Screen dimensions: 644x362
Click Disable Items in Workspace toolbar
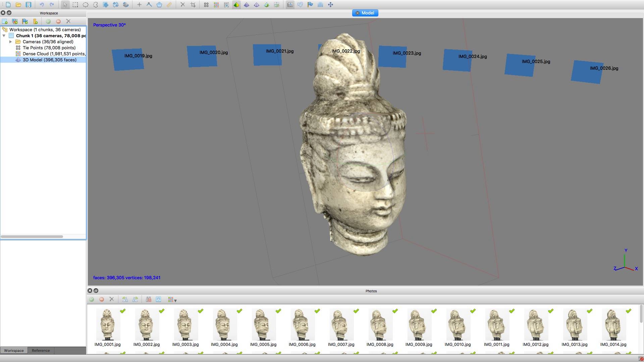(58, 21)
